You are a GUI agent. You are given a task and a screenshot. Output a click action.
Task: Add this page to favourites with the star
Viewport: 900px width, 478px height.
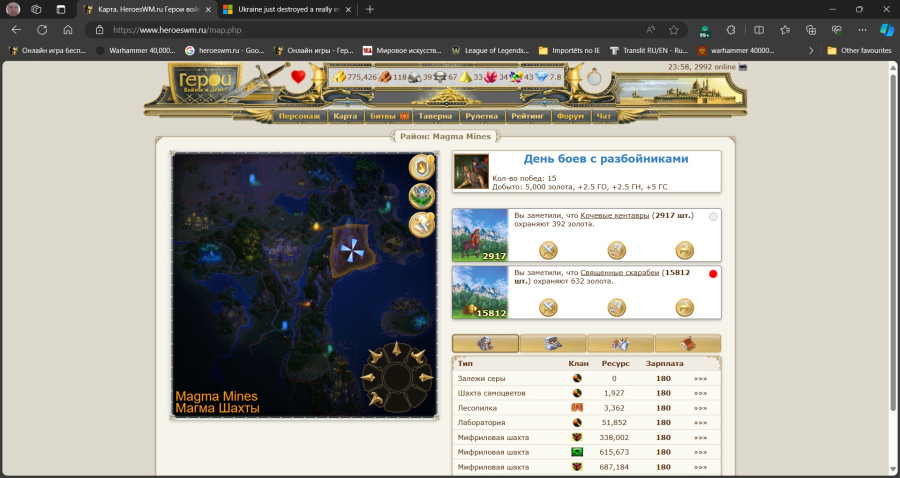click(x=674, y=30)
